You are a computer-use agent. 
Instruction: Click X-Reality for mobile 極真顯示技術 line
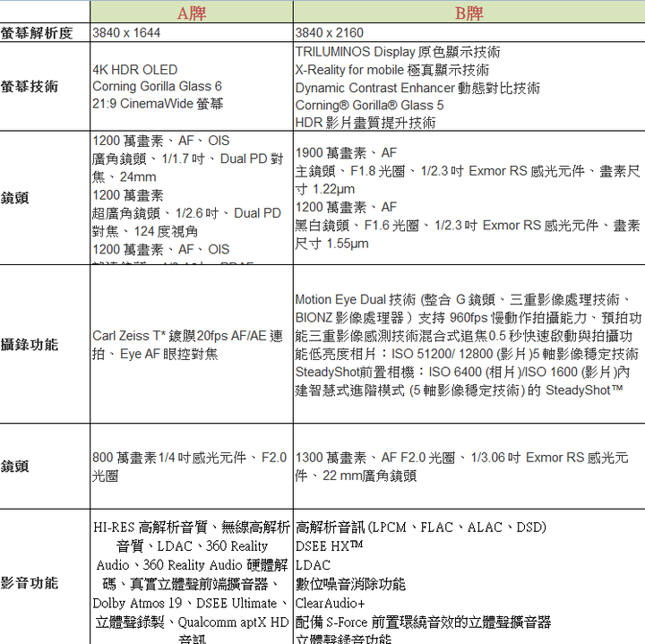click(392, 70)
